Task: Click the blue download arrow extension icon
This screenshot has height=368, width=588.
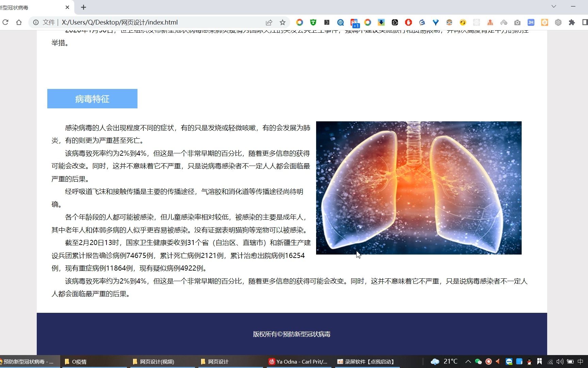Action: coord(381,22)
